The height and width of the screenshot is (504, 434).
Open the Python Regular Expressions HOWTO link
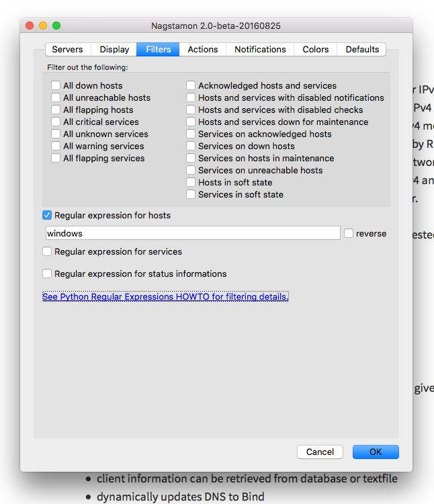(x=165, y=296)
